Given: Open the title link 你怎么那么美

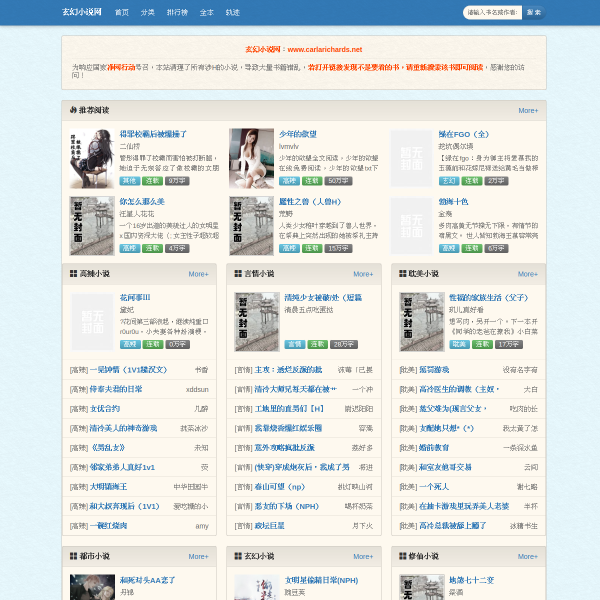Looking at the screenshot, I should point(142,202).
